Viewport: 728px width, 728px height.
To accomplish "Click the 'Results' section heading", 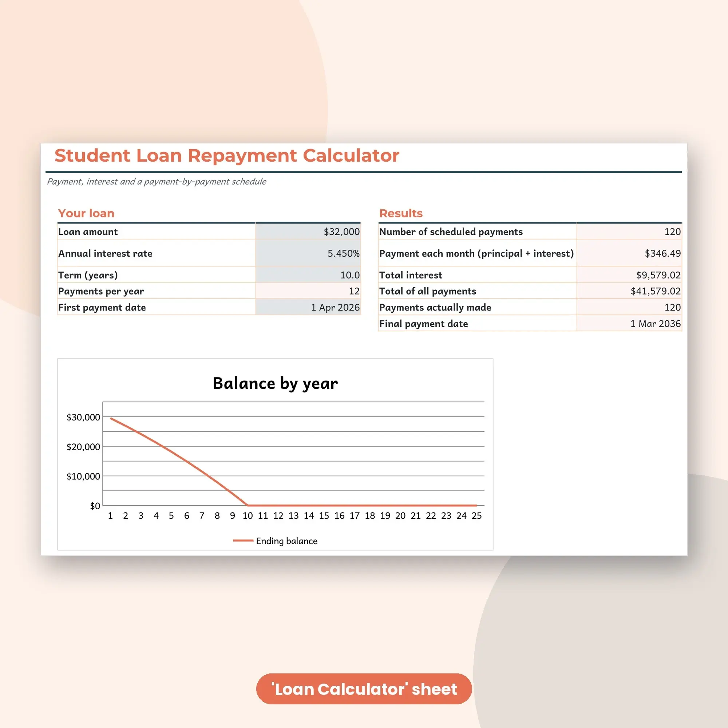I will tap(401, 213).
